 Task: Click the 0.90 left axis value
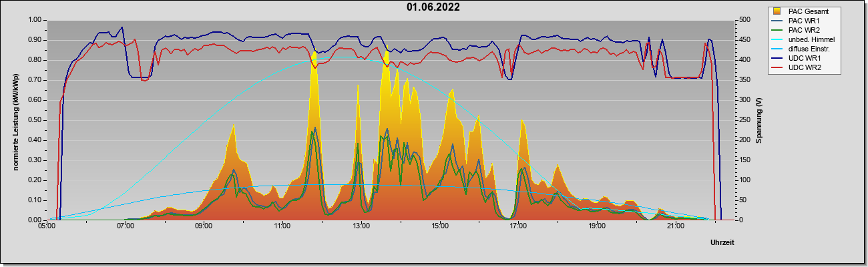[34, 40]
